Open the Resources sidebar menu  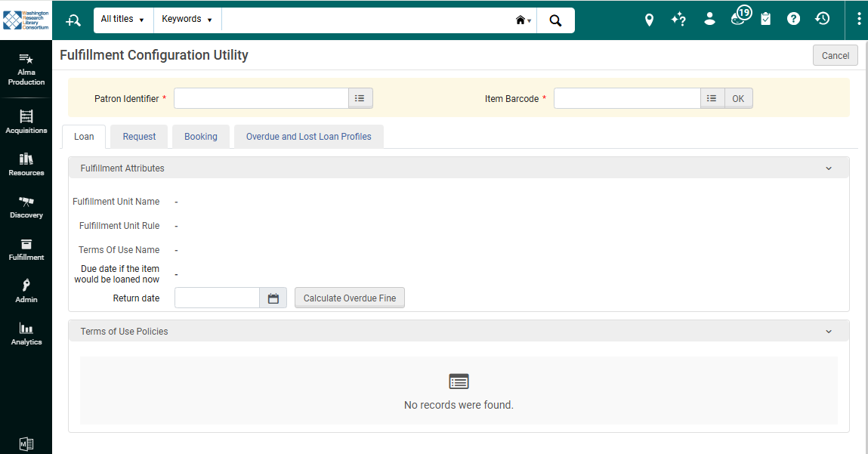click(26, 165)
